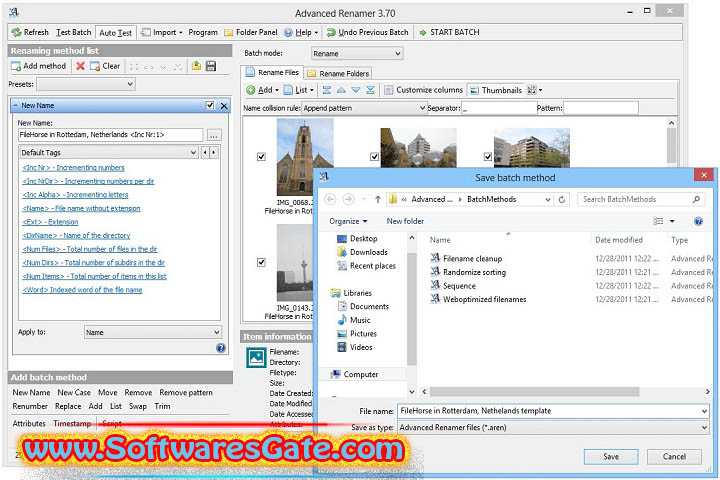This screenshot has width=720, height=480.
Task: Switch to Rename Folders tab
Action: [x=338, y=73]
